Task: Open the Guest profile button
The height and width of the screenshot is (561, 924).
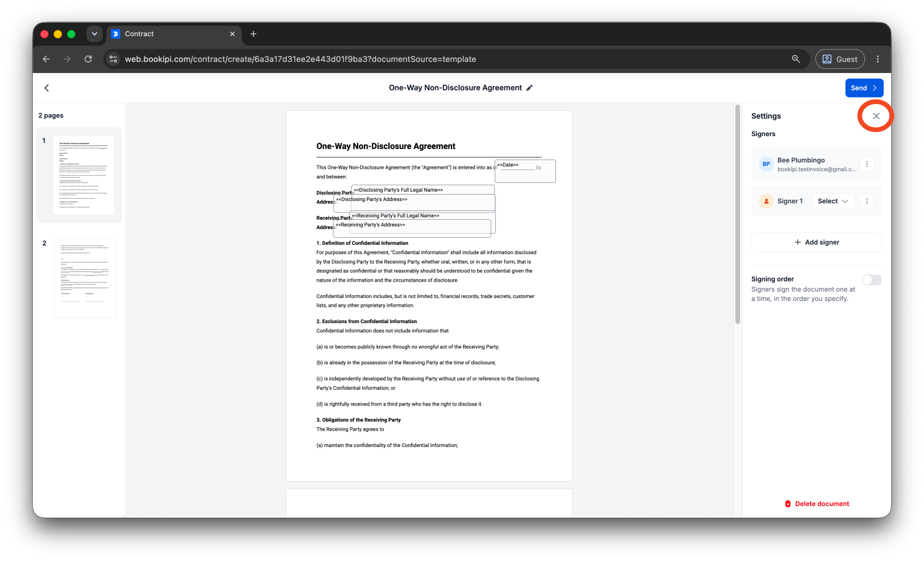Action: (840, 59)
